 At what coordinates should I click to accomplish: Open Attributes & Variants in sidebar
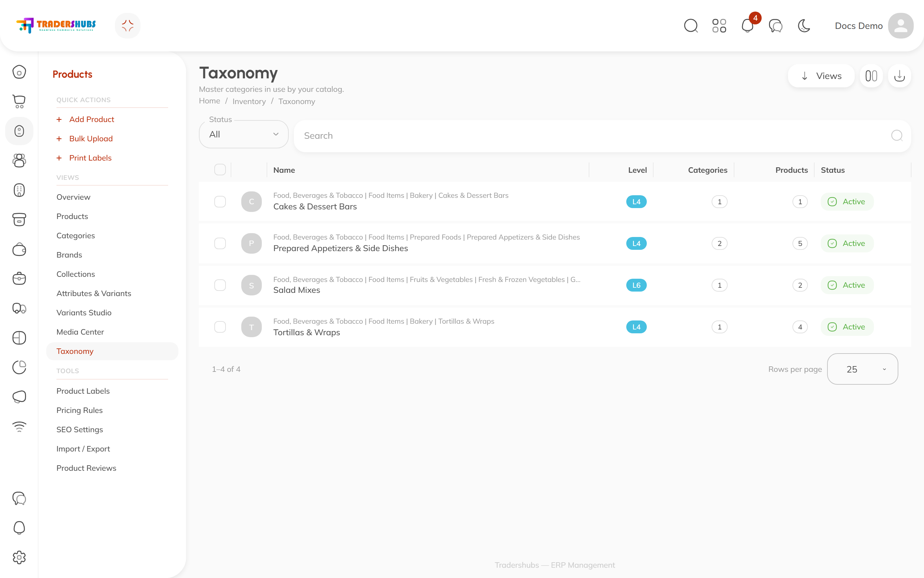point(94,293)
